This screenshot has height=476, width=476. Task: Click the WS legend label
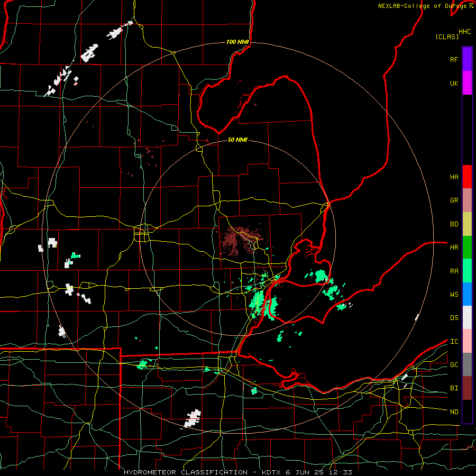(x=454, y=295)
